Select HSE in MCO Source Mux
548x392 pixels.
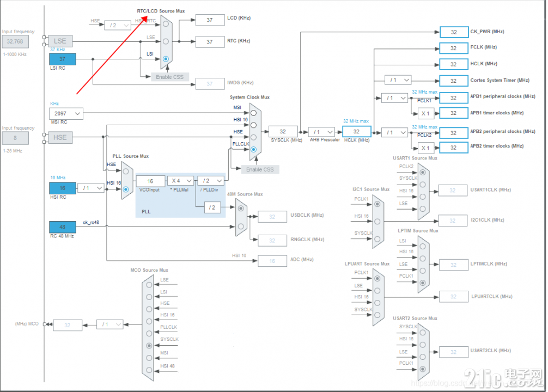[x=149, y=309]
